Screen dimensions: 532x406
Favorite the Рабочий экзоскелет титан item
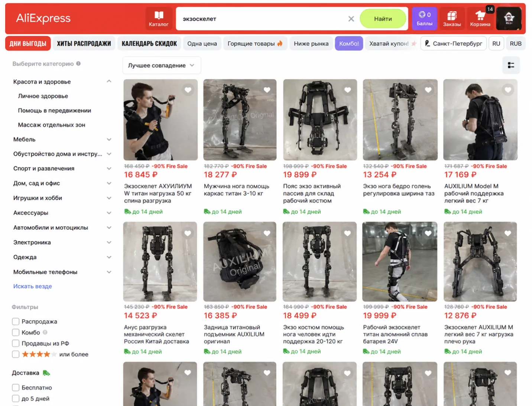point(428,233)
